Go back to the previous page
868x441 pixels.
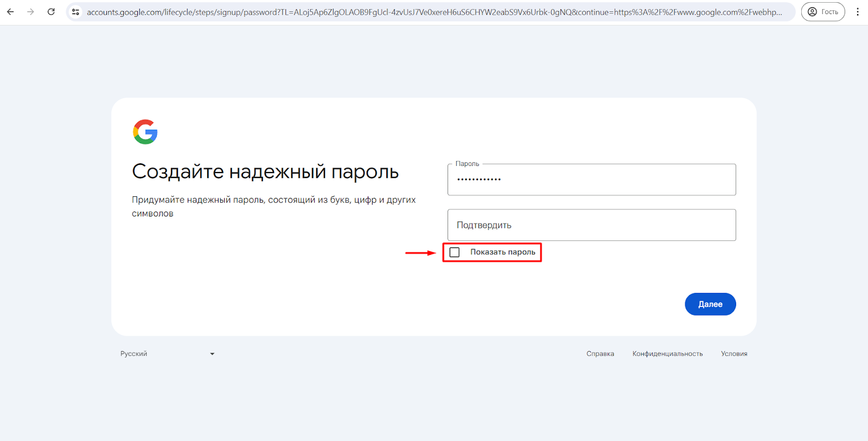pyautogui.click(x=10, y=11)
